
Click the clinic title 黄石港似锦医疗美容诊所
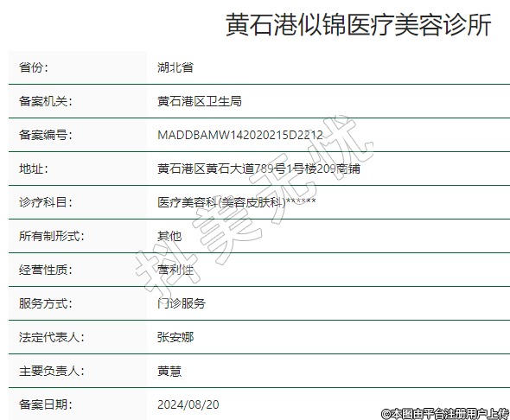click(358, 25)
